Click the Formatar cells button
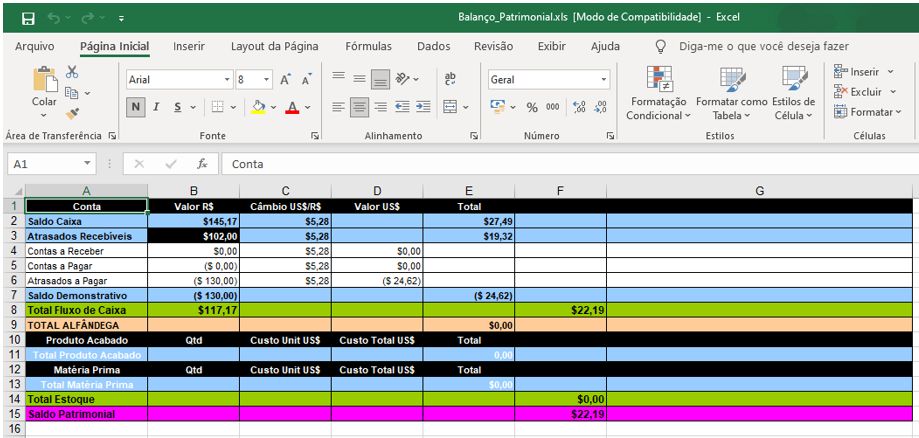This screenshot has height=438, width=919. (867, 112)
